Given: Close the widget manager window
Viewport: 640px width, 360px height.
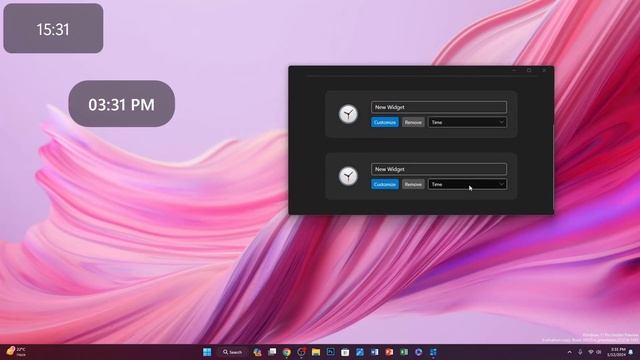Looking at the screenshot, I should pos(544,70).
